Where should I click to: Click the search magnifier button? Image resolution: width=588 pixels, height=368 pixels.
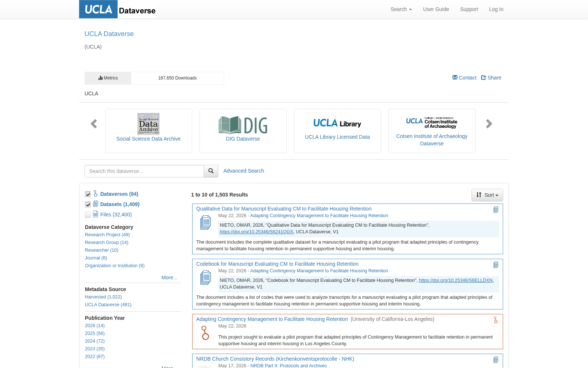point(211,171)
